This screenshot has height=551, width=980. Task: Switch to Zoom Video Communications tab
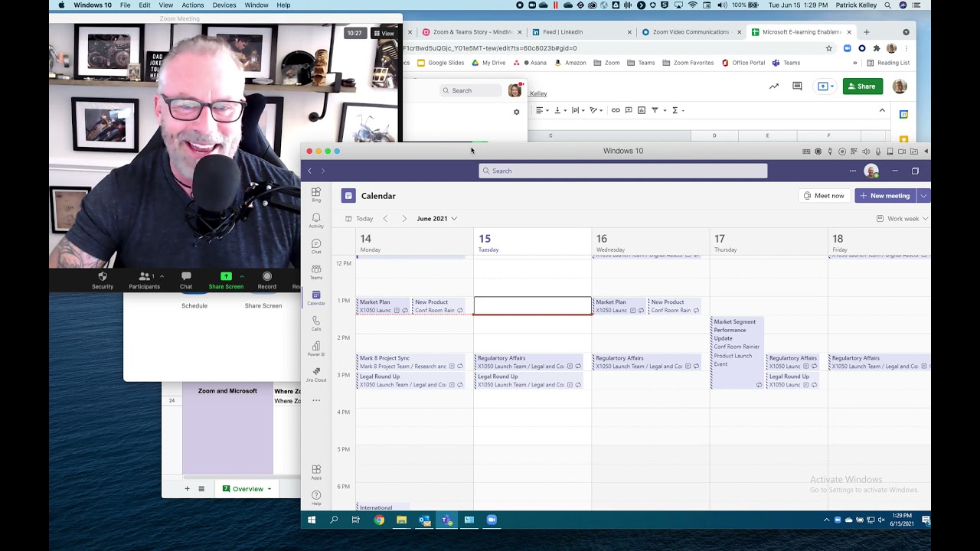(691, 32)
